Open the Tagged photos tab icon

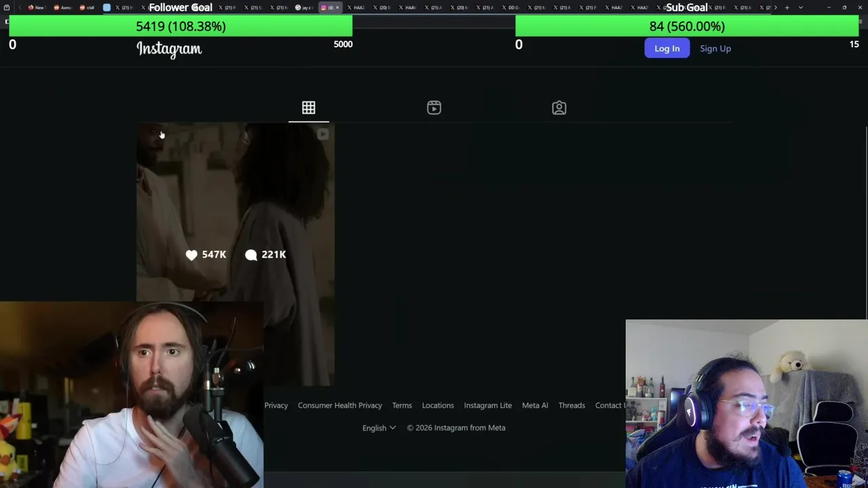point(559,108)
